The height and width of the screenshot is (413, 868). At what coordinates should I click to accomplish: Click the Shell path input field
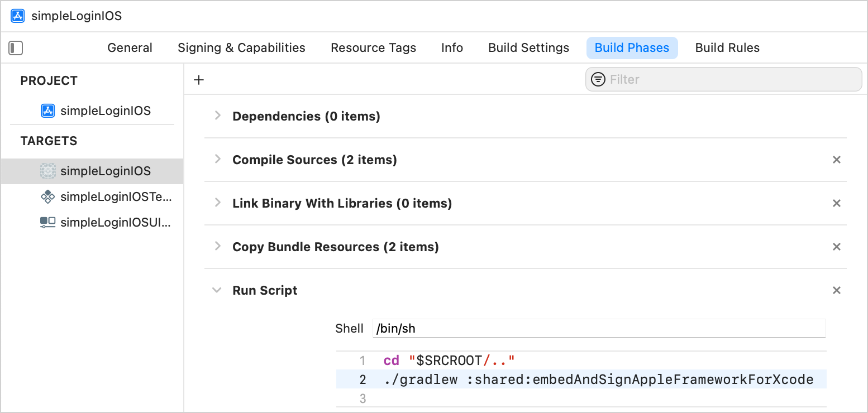pos(599,328)
